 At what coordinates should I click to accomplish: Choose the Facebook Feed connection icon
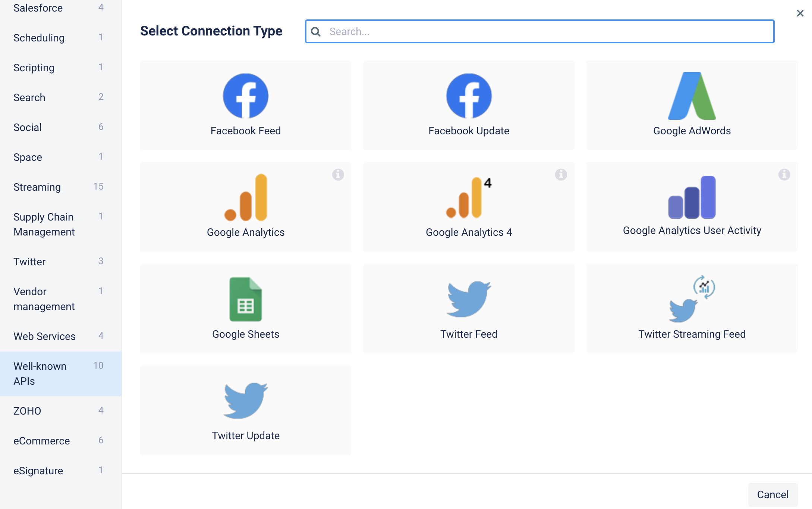coord(246,96)
